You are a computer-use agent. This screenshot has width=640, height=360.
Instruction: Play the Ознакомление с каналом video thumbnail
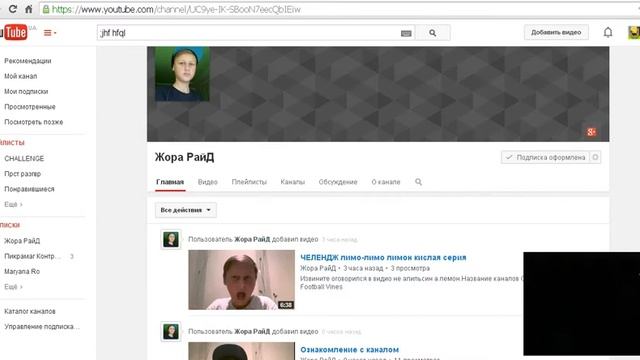241,351
